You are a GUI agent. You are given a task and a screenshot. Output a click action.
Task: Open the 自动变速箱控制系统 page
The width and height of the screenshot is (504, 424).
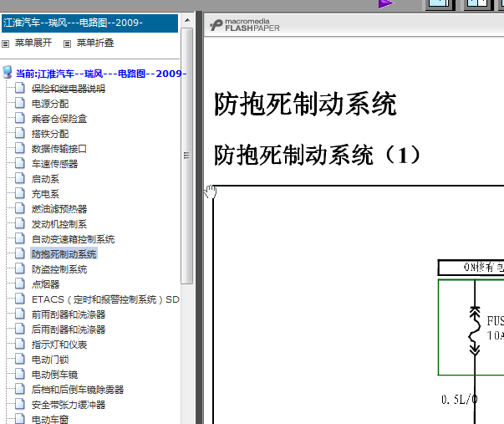click(x=73, y=239)
